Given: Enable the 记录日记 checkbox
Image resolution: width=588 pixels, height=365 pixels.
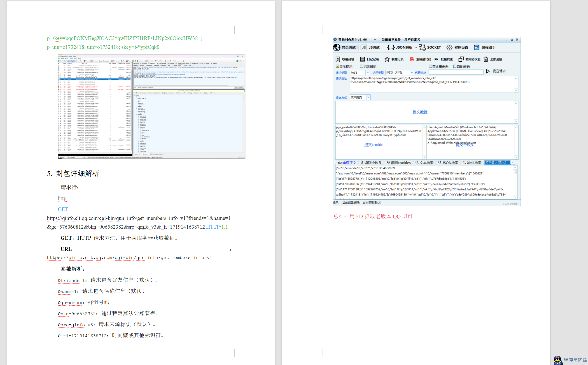Looking at the screenshot, I should [x=361, y=66].
